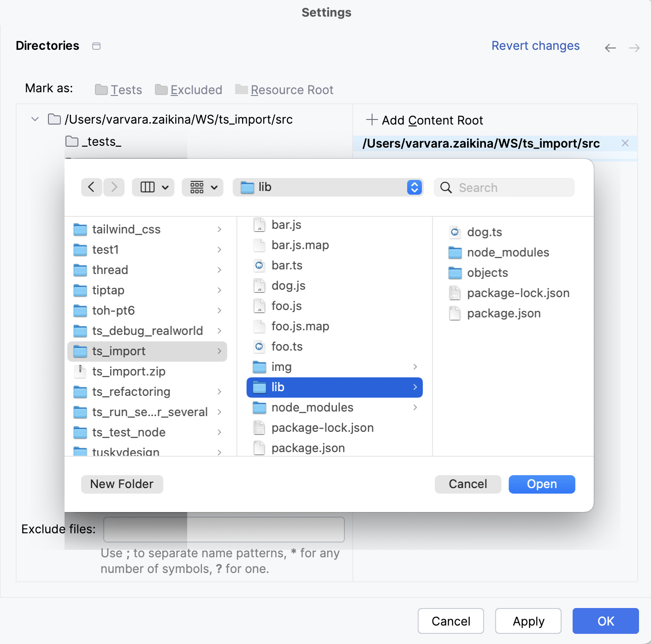Expand the ts_refactoring folder
This screenshot has width=651, height=644.
[x=220, y=392]
